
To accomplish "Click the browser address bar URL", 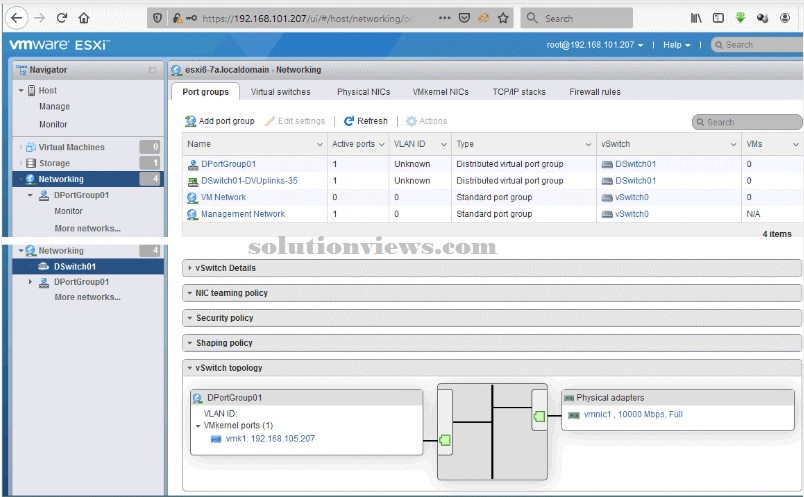I will [308, 18].
